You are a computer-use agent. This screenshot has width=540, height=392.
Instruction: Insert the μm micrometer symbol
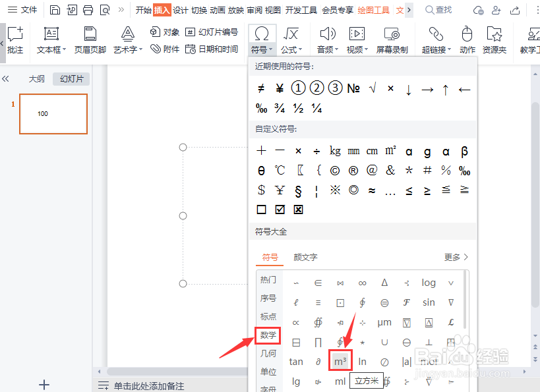pos(384,322)
